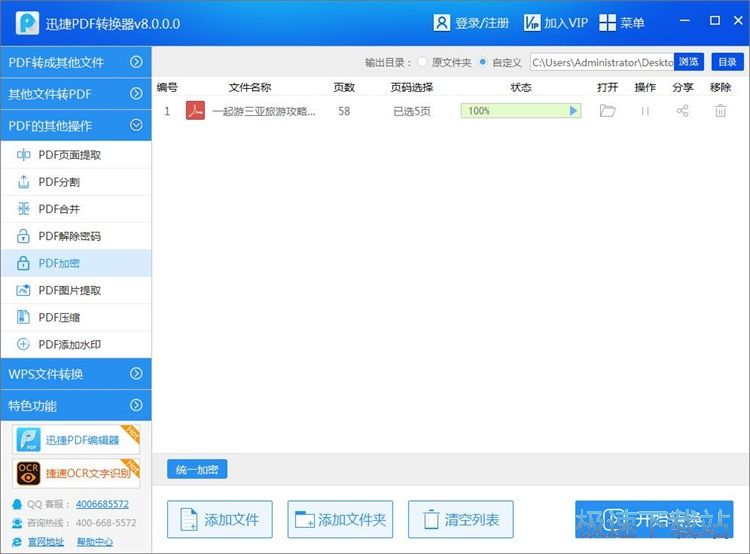Click the 目录 directory button

click(x=728, y=62)
